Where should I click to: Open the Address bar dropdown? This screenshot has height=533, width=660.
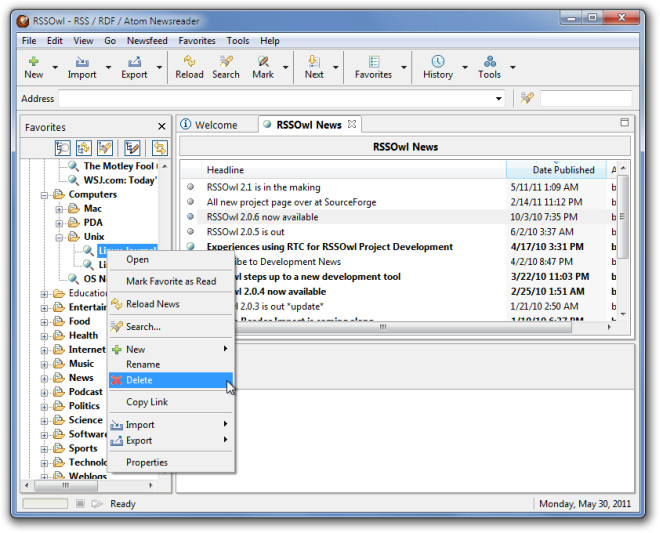click(x=498, y=99)
